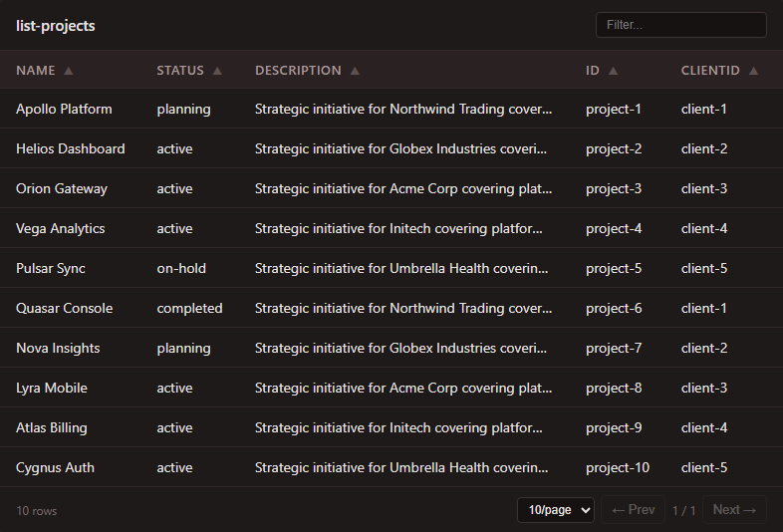Click the 10 rows count label
This screenshot has width=783, height=532.
tap(37, 511)
